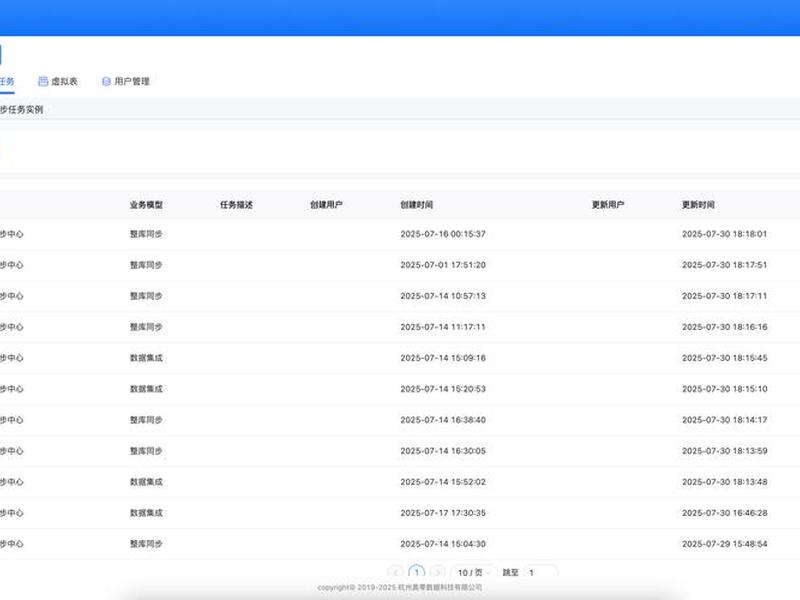This screenshot has width=800, height=600.
Task: Click updated time 2025-07-30 18:13:59
Action: point(724,451)
